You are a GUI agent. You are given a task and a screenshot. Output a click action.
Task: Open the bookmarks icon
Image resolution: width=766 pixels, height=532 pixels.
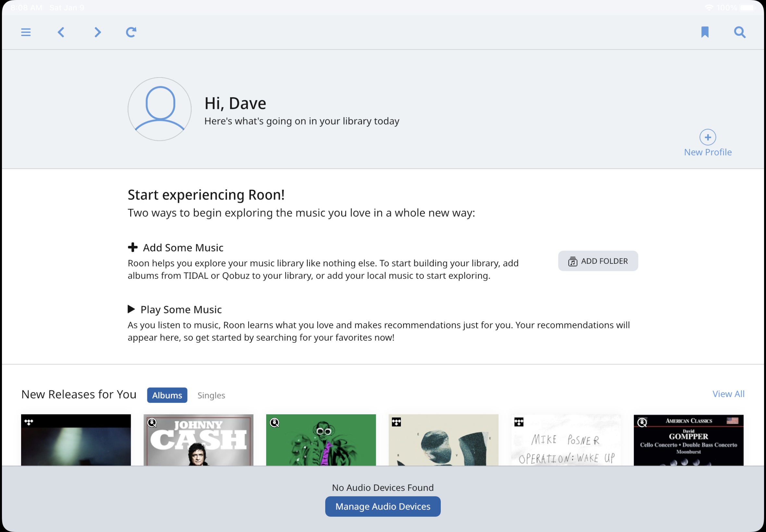click(x=705, y=32)
